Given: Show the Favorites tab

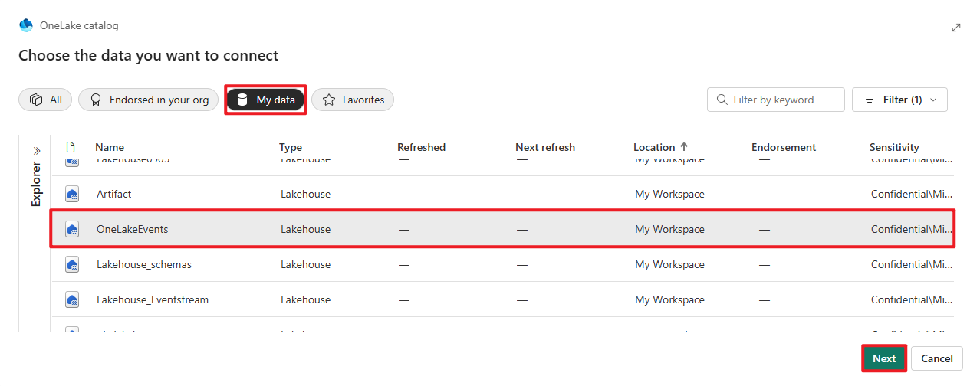Looking at the screenshot, I should [x=353, y=100].
